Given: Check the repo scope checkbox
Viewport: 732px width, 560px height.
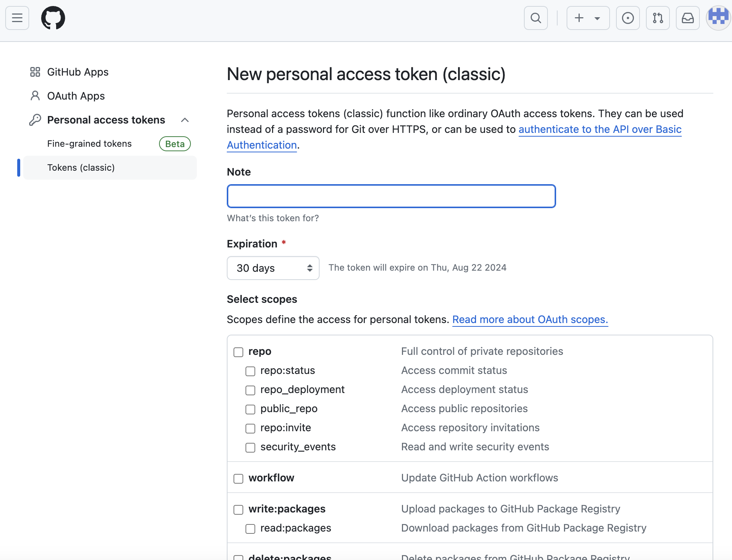Looking at the screenshot, I should (x=238, y=352).
